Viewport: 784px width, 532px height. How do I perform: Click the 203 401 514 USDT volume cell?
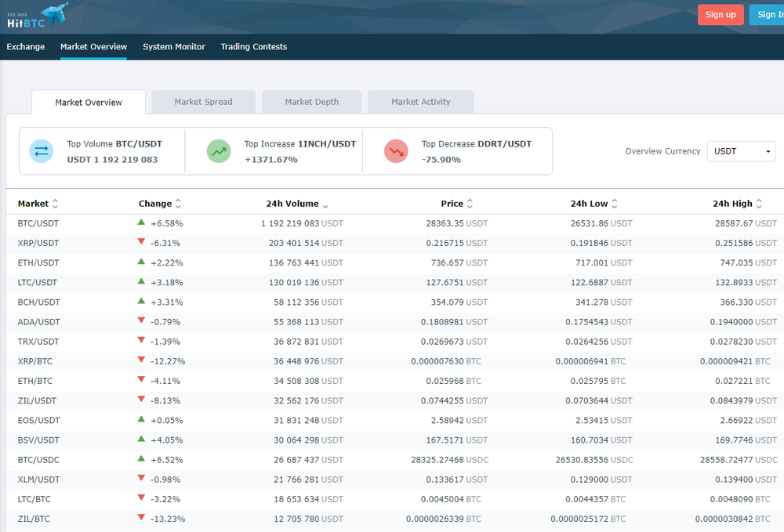coord(306,243)
